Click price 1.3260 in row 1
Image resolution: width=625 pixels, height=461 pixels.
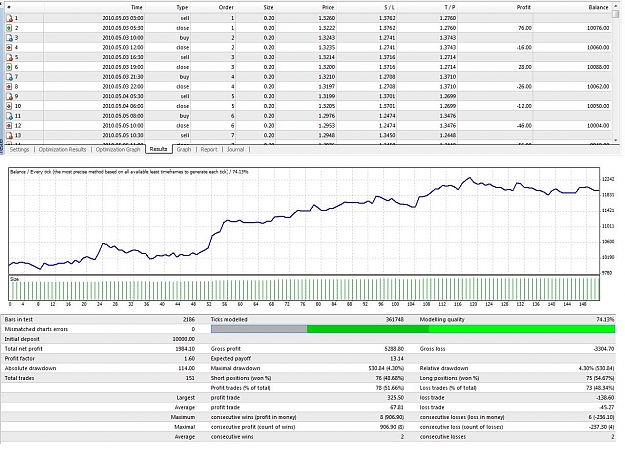[326, 18]
